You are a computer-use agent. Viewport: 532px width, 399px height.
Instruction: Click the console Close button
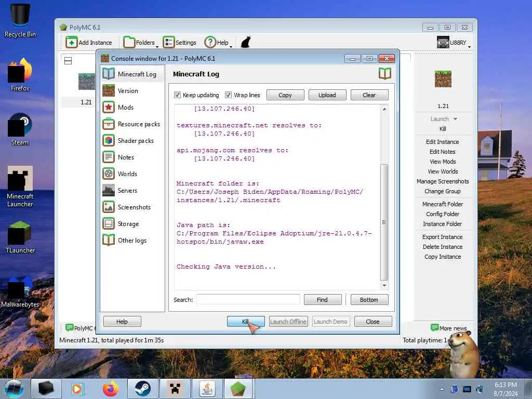click(x=373, y=321)
